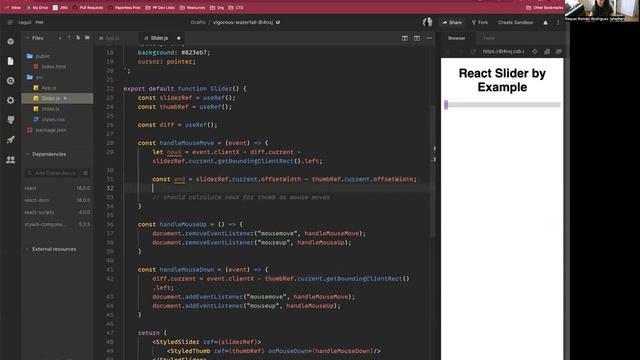Click the dependency list icon beside Add Dependency
The image size is (640, 360).
[85, 173]
